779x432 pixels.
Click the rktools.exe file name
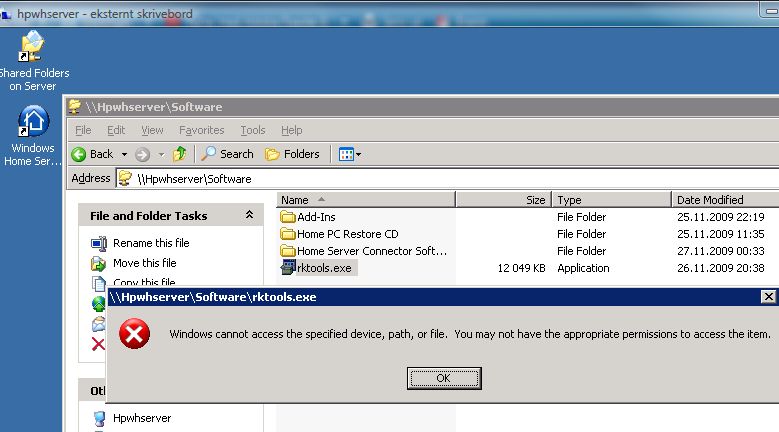pyautogui.click(x=324, y=268)
